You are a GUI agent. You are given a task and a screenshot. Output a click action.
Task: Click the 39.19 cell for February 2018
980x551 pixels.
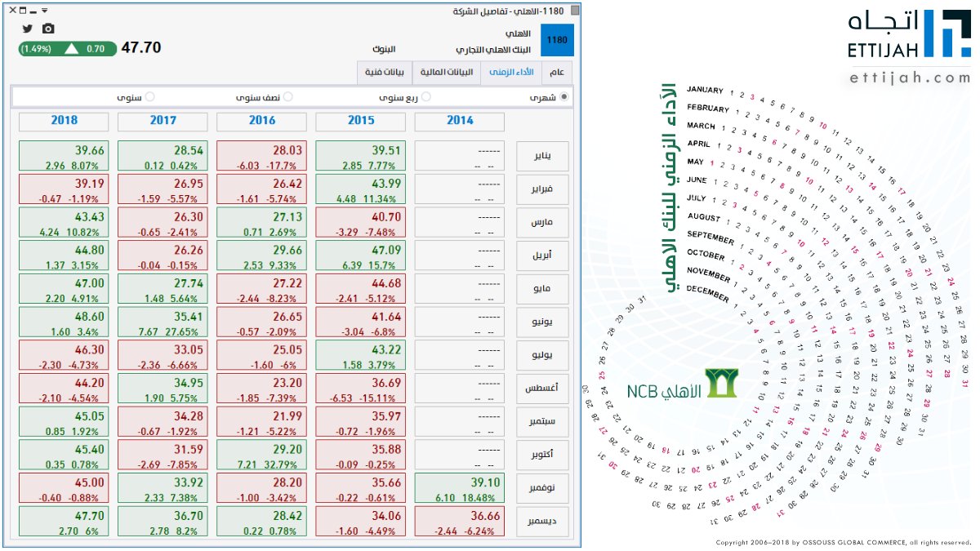[64, 189]
